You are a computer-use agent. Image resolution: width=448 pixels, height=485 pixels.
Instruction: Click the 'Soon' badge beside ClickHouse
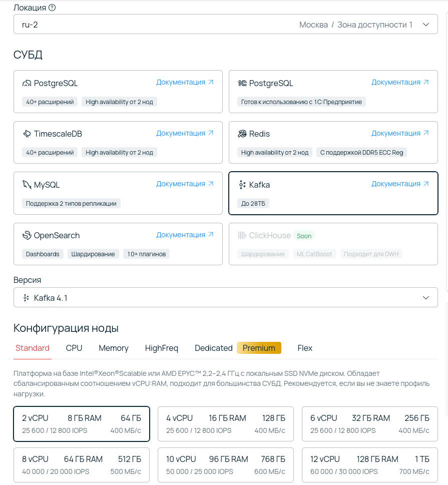point(304,236)
